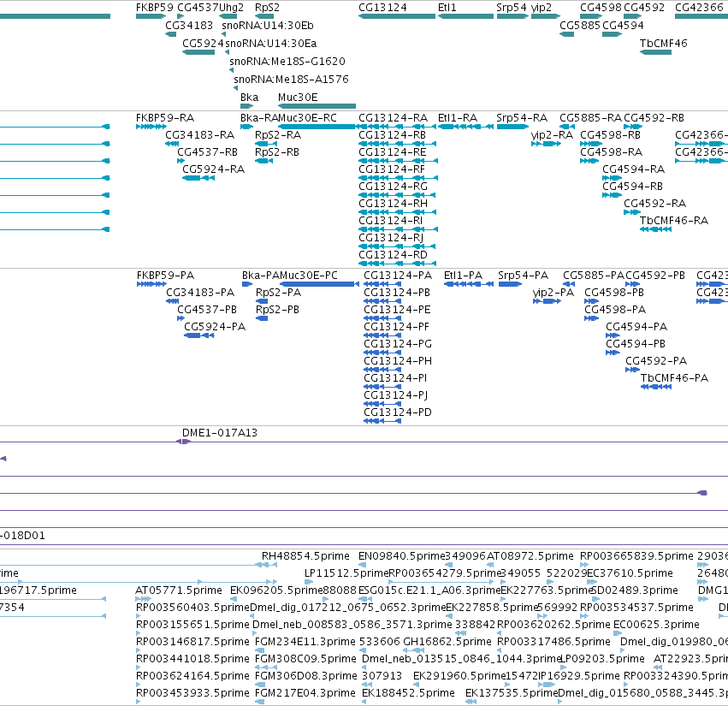
Task: Open the CG4592-RB transcript label
Action: 654,118
